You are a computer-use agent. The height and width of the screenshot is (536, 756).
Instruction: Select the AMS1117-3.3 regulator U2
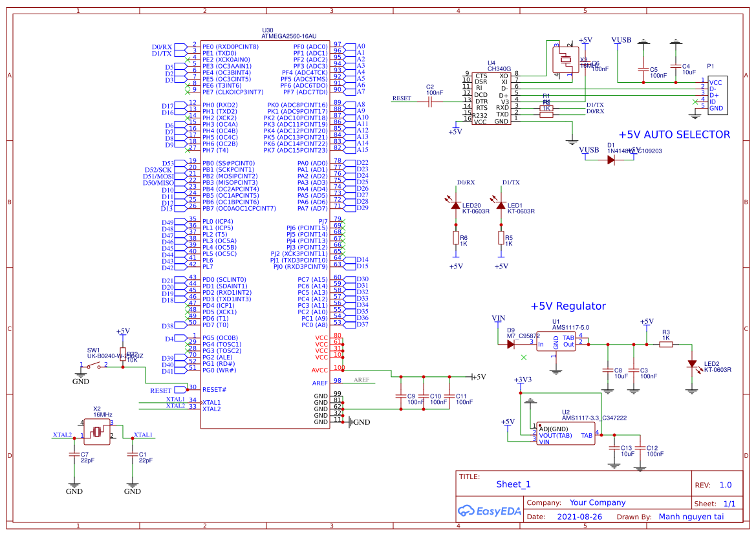pos(566,433)
